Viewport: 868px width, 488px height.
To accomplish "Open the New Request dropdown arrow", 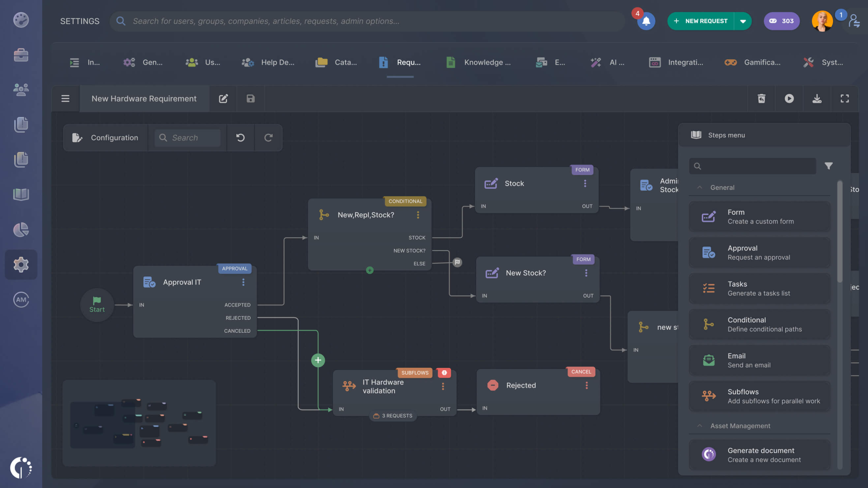I will pos(743,21).
